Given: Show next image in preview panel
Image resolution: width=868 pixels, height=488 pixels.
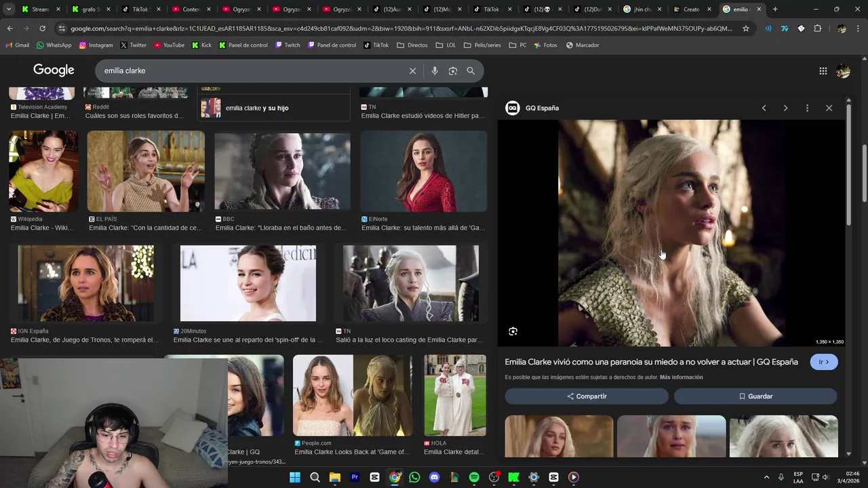Looking at the screenshot, I should click(785, 108).
